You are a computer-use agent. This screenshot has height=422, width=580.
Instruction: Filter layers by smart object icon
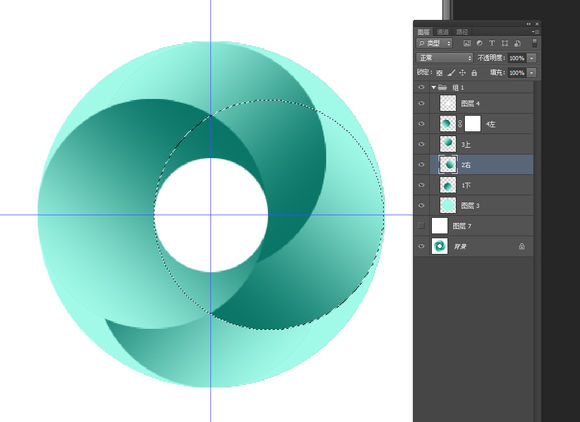pos(517,43)
